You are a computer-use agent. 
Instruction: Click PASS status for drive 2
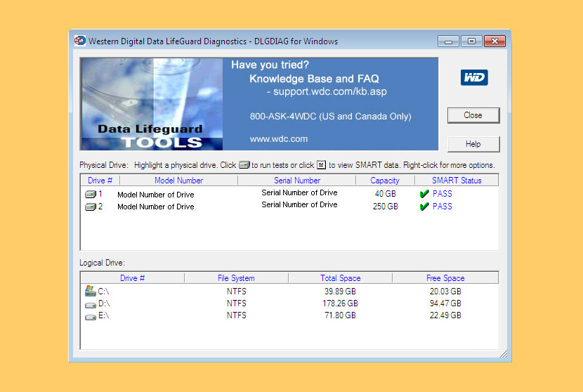pyautogui.click(x=443, y=207)
